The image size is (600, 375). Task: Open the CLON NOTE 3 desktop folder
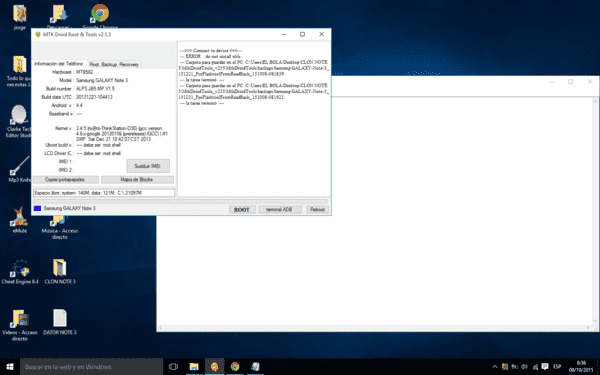point(60,271)
